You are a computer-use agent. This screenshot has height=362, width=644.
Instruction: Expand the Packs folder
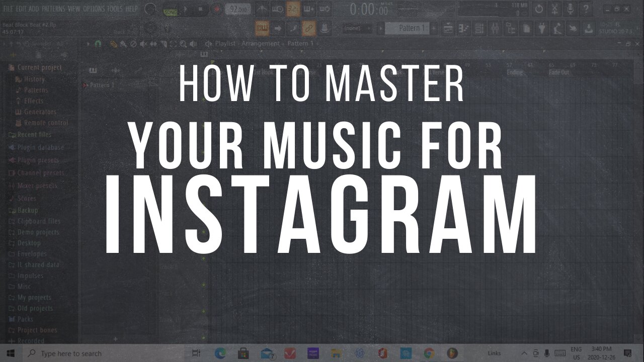click(21, 319)
